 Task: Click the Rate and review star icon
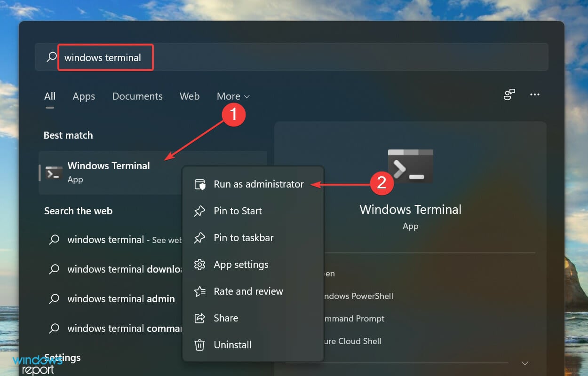click(x=200, y=291)
